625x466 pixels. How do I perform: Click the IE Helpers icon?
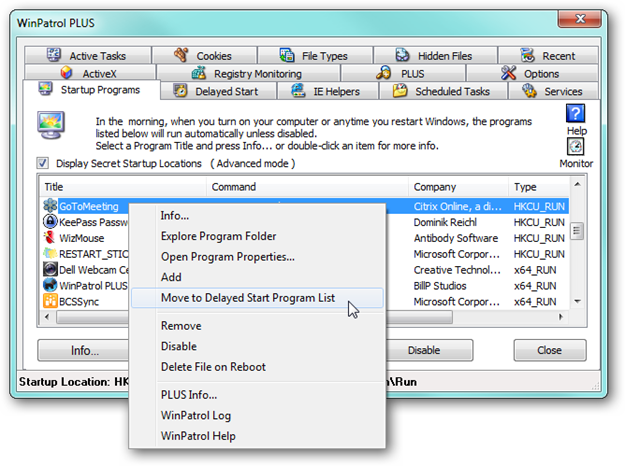[298, 90]
